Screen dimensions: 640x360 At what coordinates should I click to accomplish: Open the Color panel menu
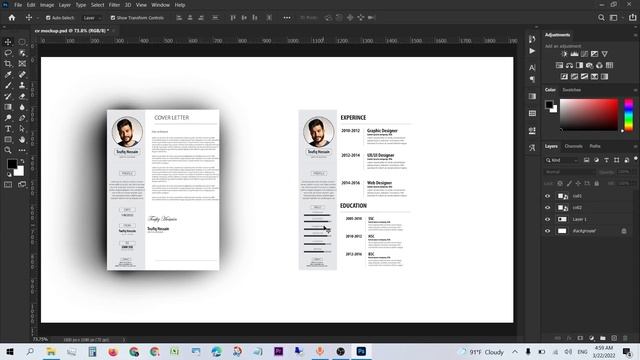point(635,90)
